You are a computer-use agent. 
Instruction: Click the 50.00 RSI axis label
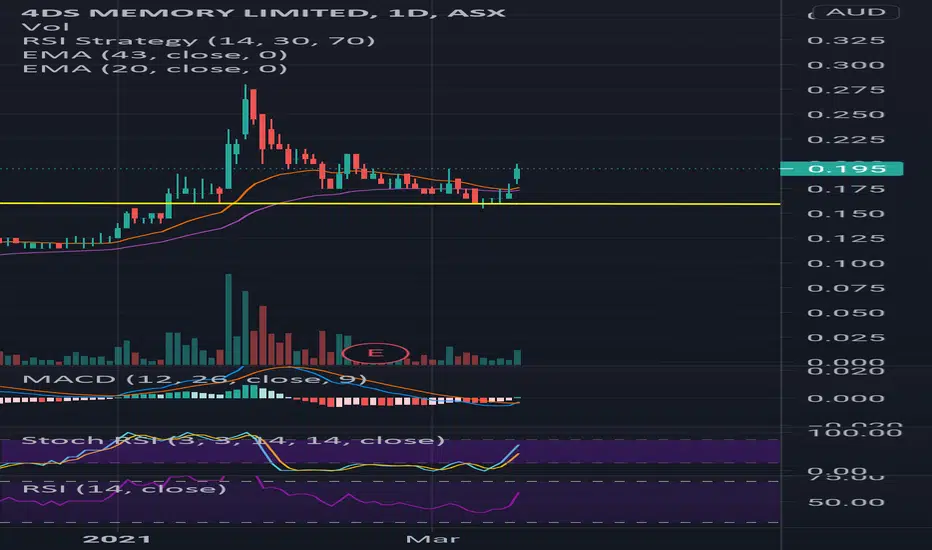(846, 502)
